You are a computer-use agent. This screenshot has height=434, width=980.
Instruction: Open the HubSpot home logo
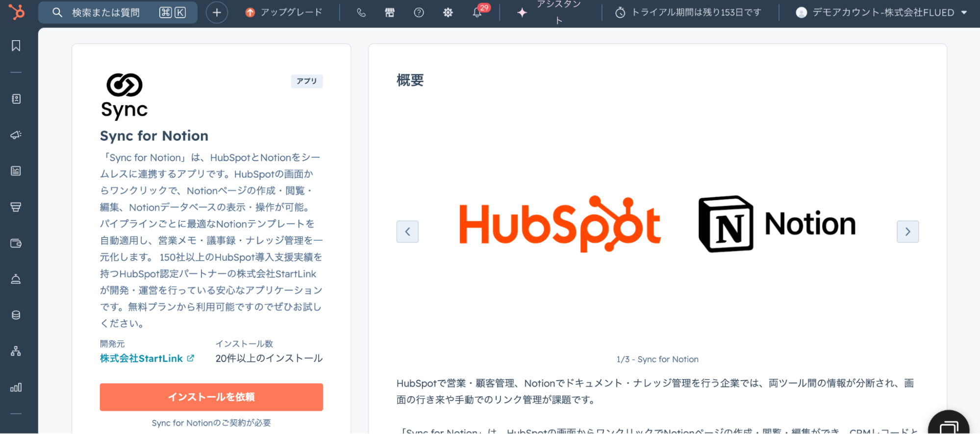[17, 12]
